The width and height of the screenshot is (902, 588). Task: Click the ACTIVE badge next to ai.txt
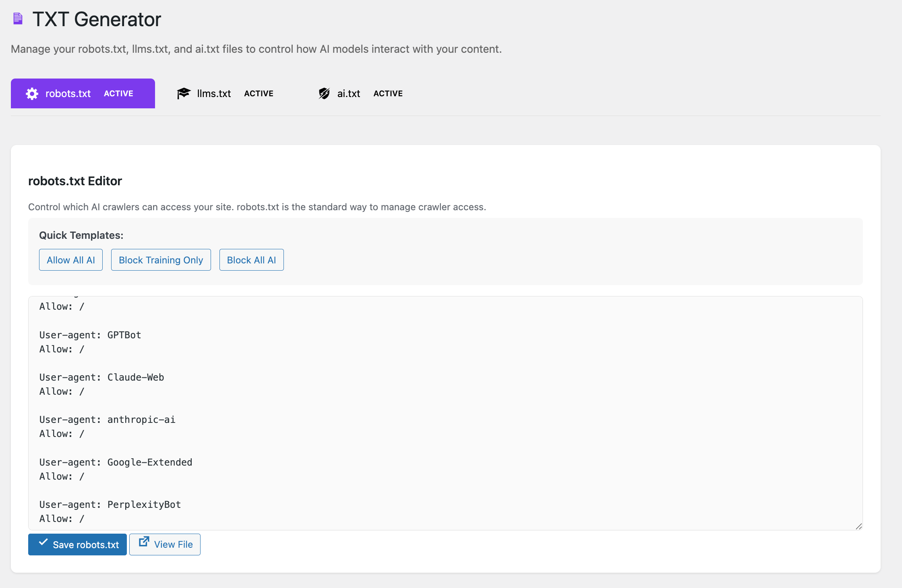click(388, 93)
